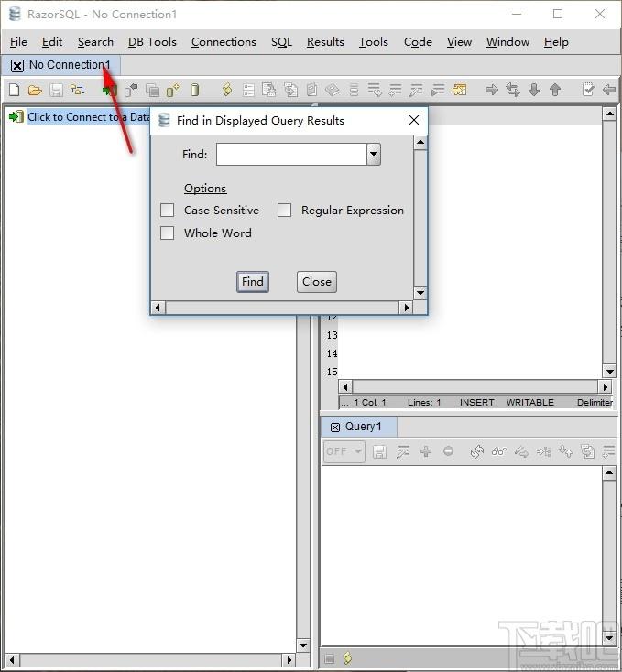Click the plus Add Row icon in query toolbar
The image size is (622, 672).
tap(426, 451)
